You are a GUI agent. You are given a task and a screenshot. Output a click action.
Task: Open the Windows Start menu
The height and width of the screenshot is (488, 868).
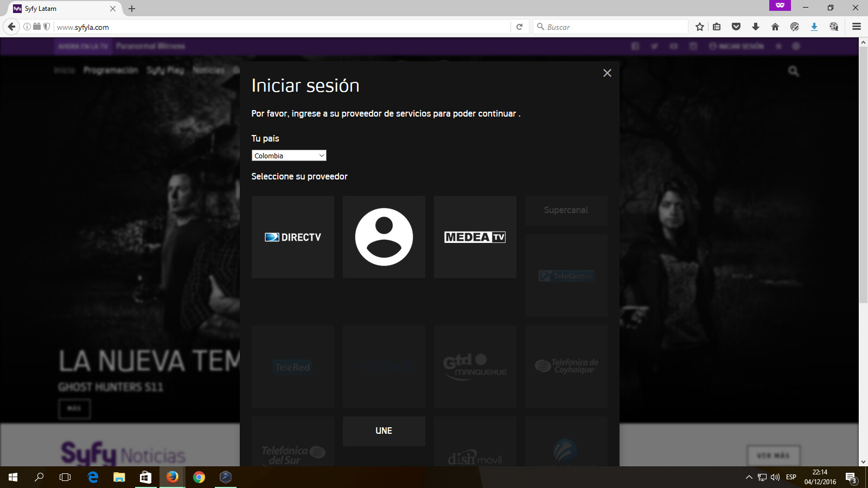click(x=13, y=477)
